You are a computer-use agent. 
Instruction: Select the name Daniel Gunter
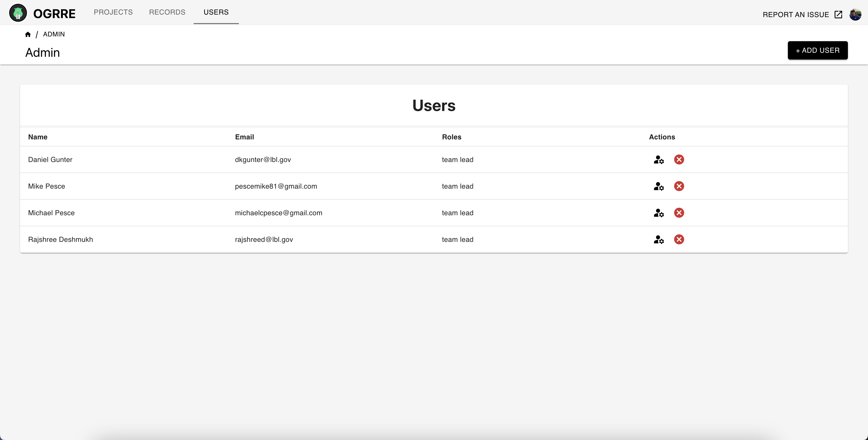click(50, 160)
